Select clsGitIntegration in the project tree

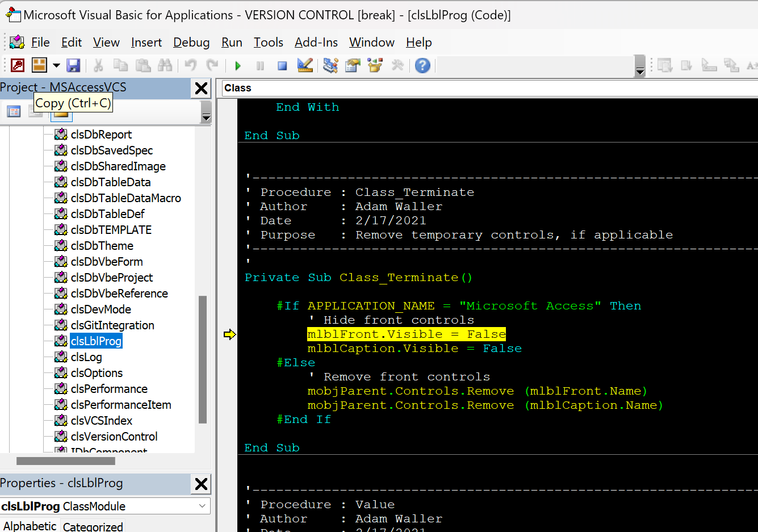112,325
